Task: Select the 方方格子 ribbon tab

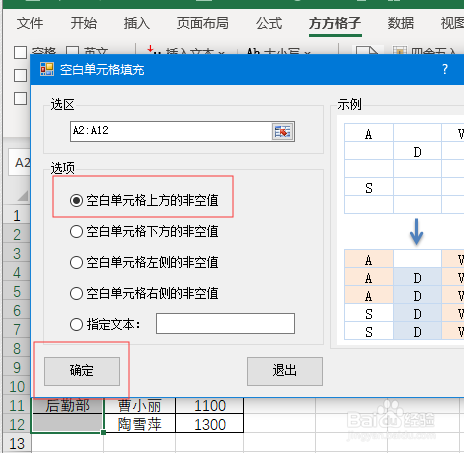Action: 335,23
